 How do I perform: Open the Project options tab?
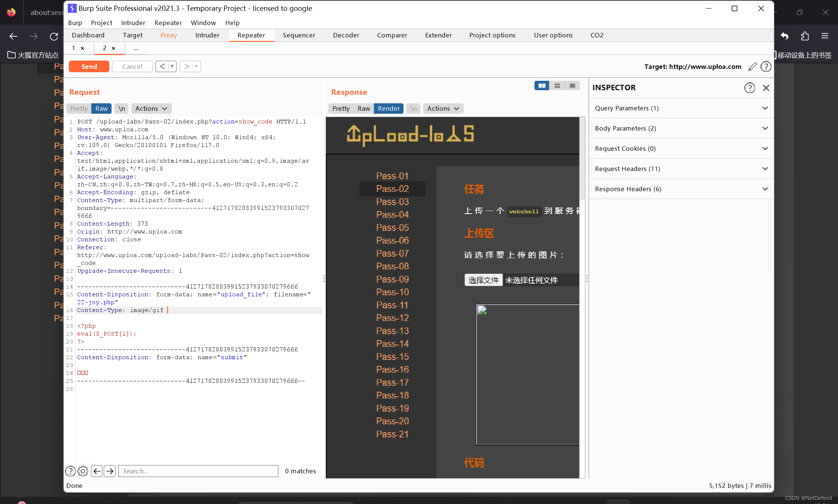pyautogui.click(x=493, y=35)
